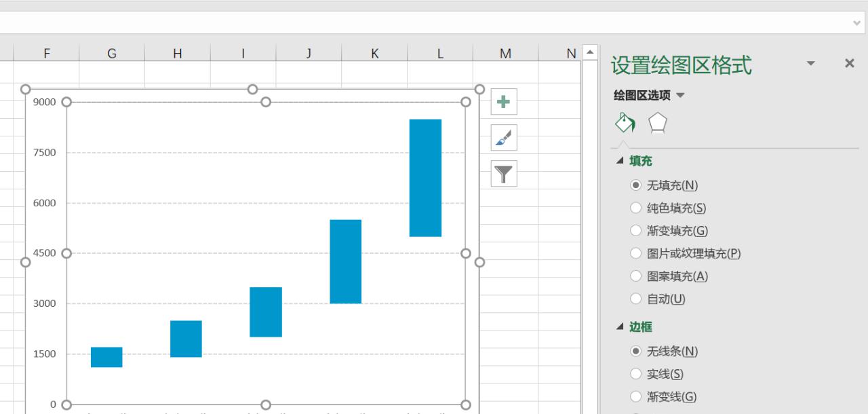Screen dimensions: 868x414
Task: Select column L header
Action: (x=440, y=53)
